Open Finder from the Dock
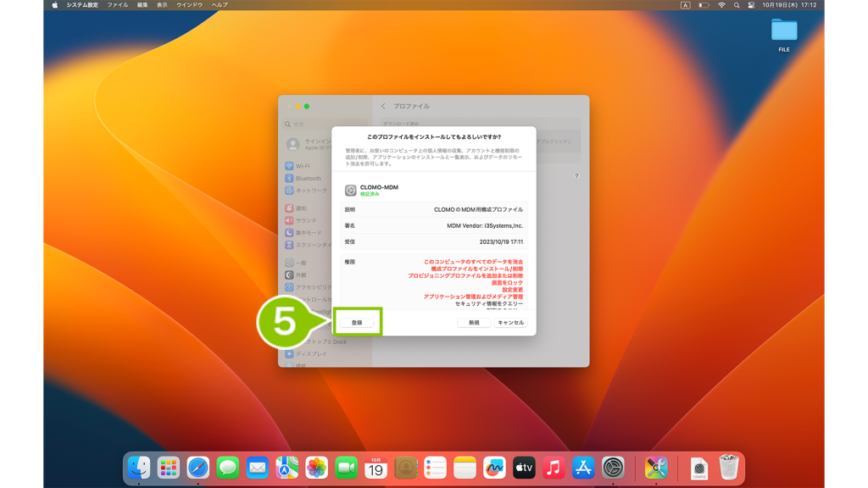Image resolution: width=868 pixels, height=488 pixels. 139,468
